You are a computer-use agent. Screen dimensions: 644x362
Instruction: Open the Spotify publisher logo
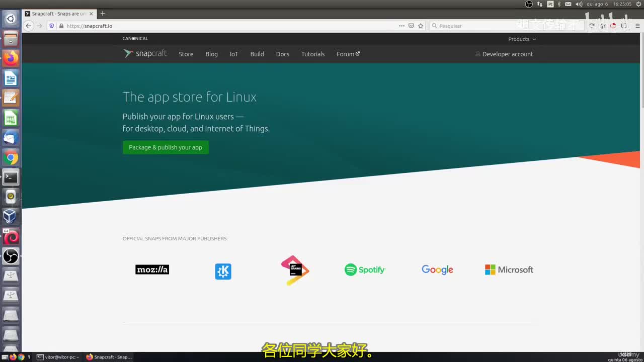pyautogui.click(x=365, y=270)
